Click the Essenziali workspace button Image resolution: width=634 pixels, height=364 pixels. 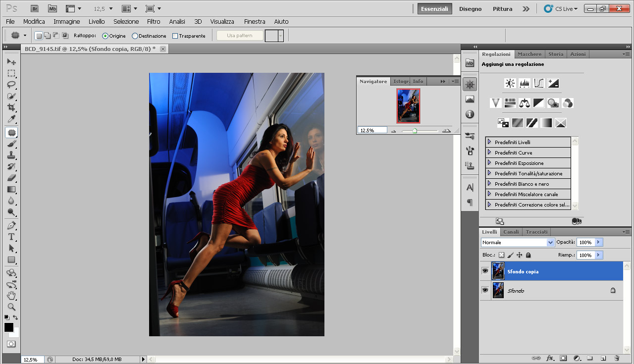[435, 9]
